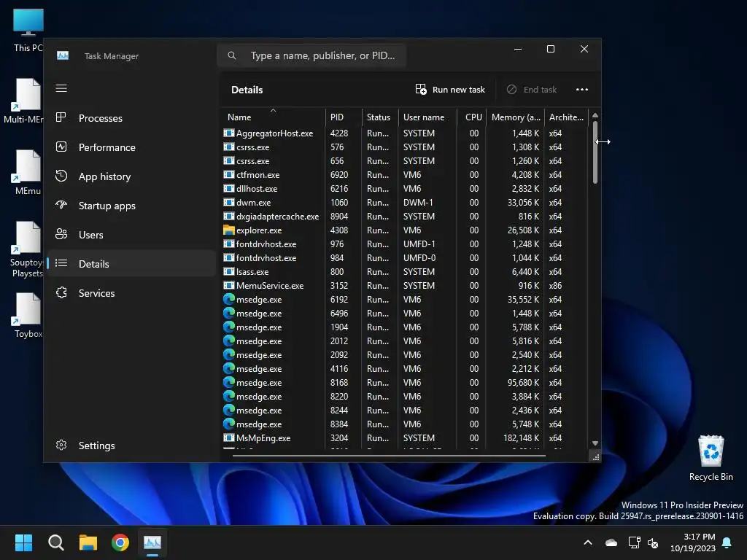Click the scroll up arrow

tap(595, 115)
